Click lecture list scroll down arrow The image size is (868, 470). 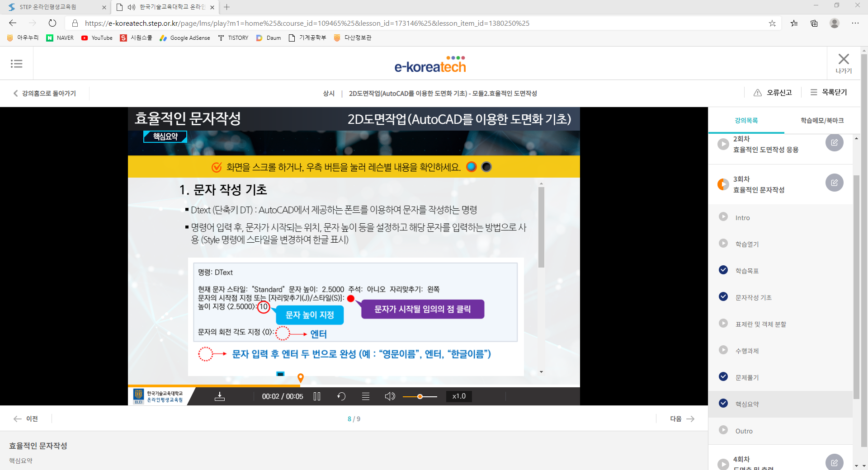[856, 465]
